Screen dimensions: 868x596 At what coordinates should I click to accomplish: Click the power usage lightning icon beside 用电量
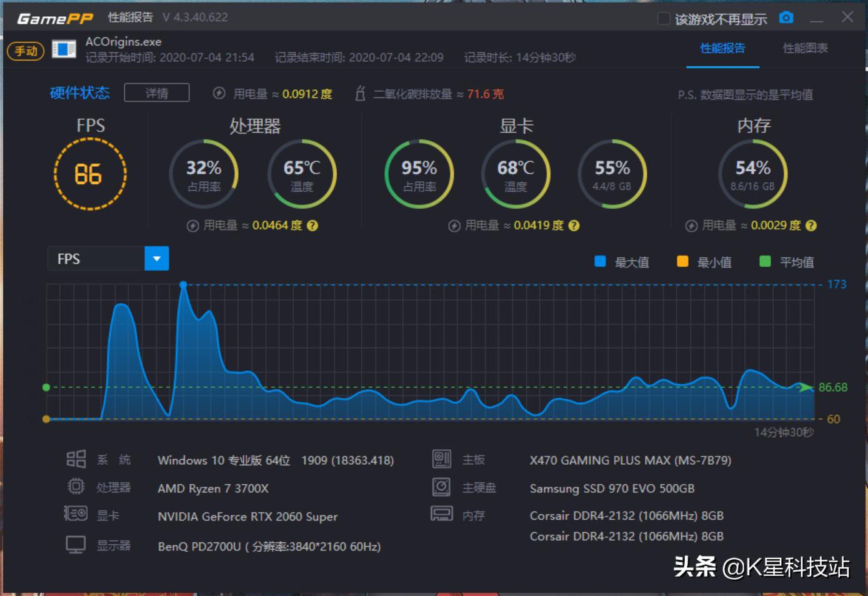[x=218, y=94]
